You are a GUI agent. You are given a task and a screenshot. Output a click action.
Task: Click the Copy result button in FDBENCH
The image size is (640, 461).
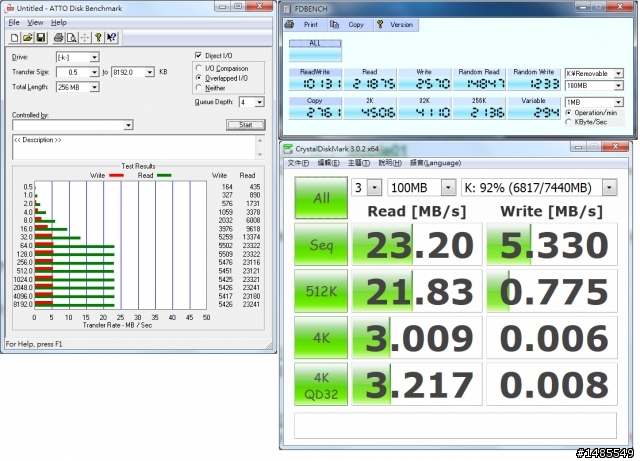pyautogui.click(x=315, y=108)
